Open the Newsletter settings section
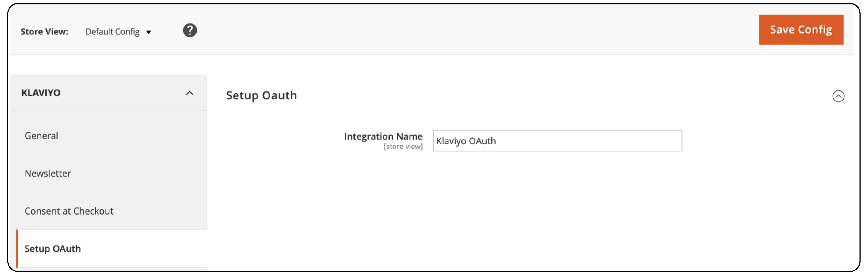 pyautogui.click(x=48, y=173)
